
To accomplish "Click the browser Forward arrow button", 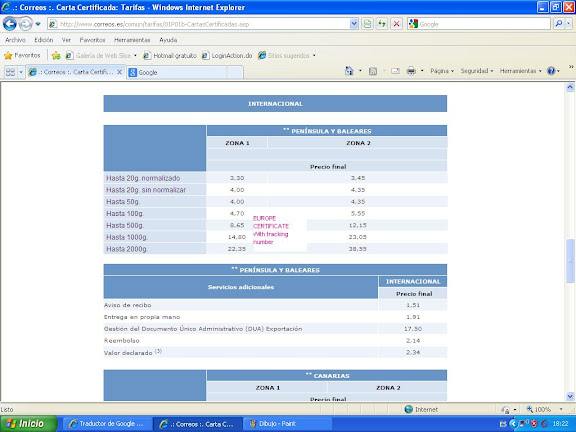I will [25, 24].
